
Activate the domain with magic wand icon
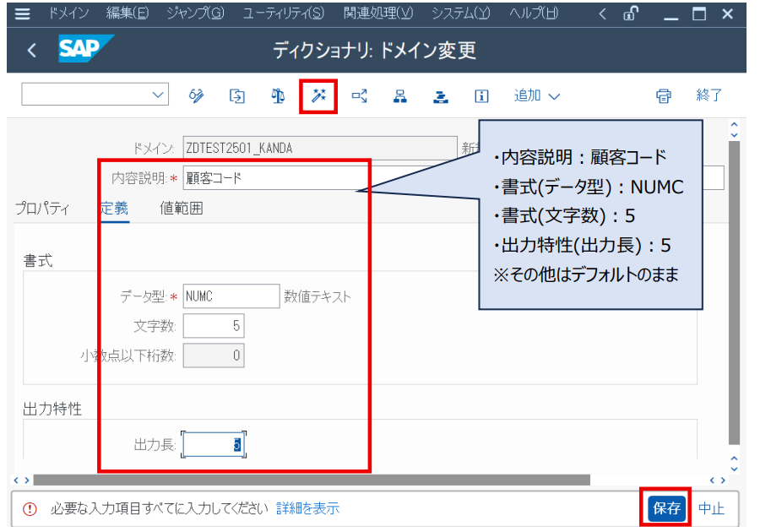318,95
